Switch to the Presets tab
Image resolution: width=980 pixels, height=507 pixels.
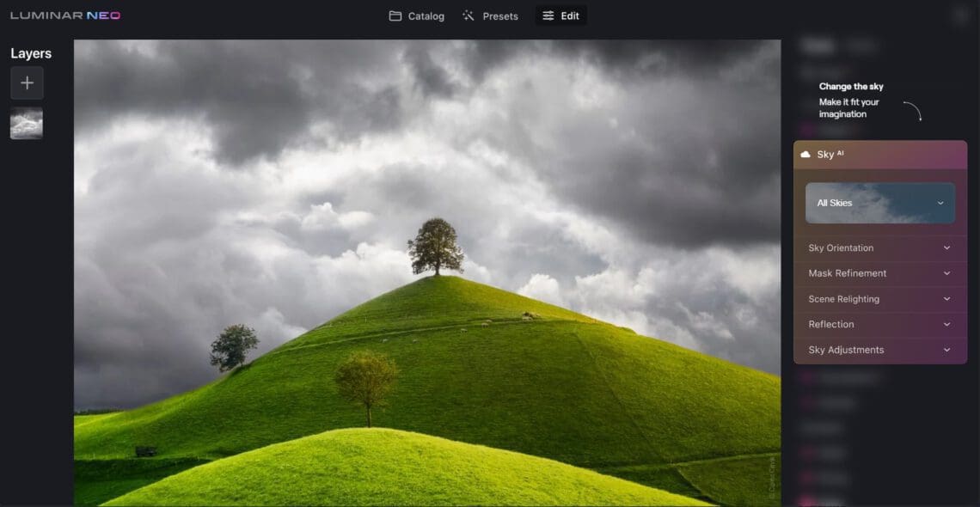[491, 16]
